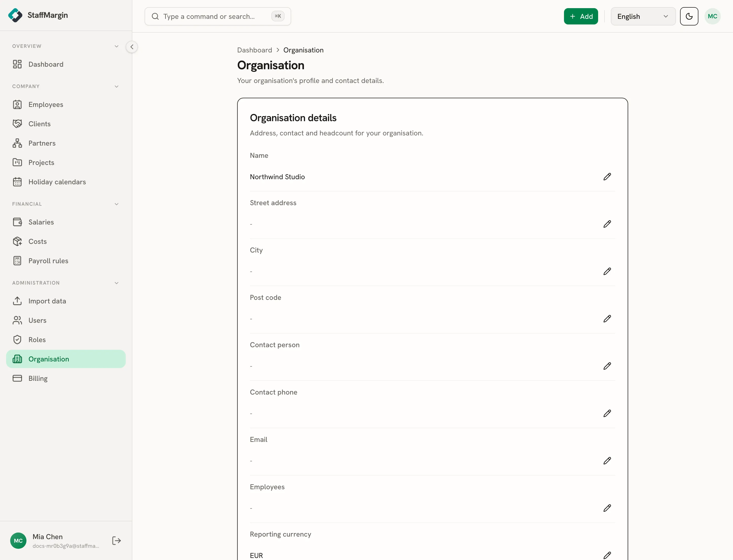Go to Employees in the sidebar
Screen dimensions: 733x560
click(x=66, y=105)
